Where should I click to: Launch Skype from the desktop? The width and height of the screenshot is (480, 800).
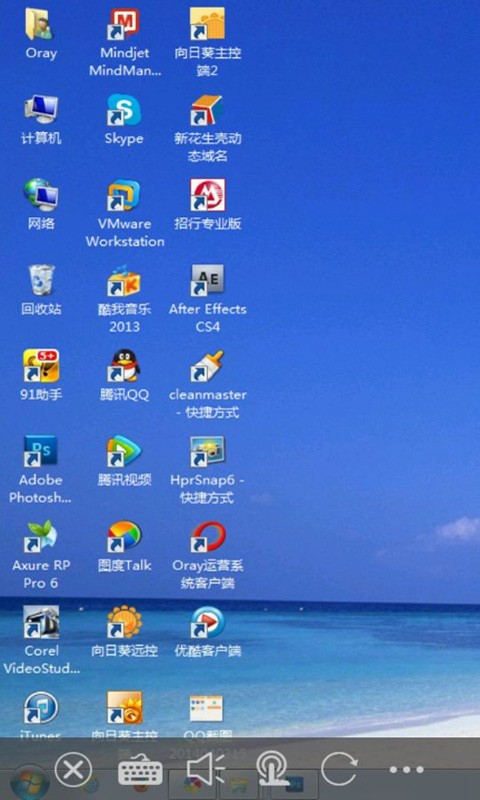tap(124, 109)
